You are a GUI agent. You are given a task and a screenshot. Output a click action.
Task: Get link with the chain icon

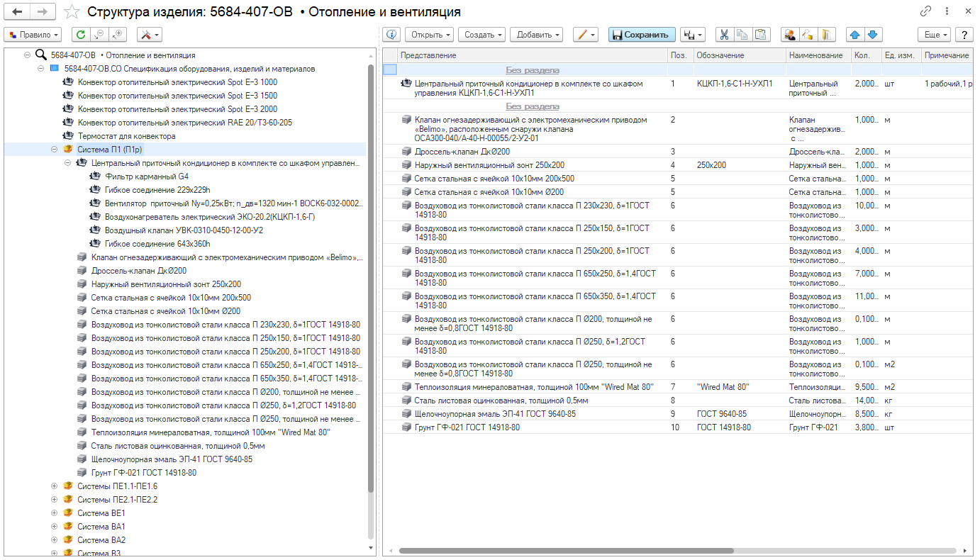[926, 11]
